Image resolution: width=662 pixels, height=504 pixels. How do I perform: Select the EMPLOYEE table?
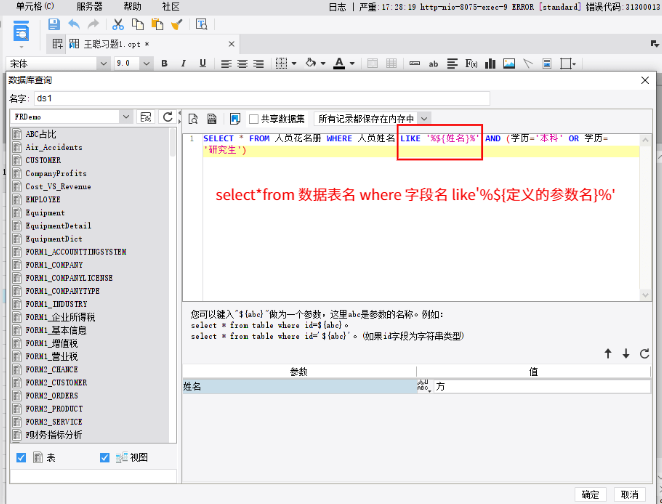pyautogui.click(x=43, y=199)
